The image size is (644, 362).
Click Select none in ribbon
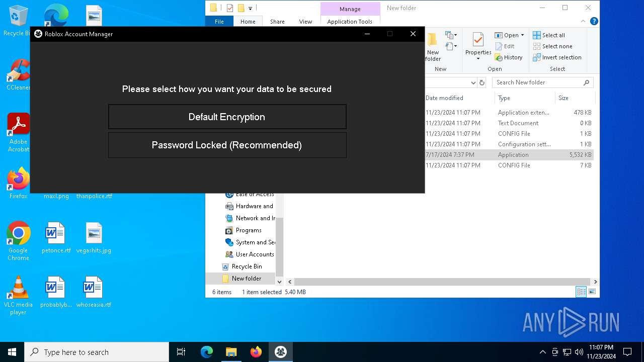click(552, 46)
